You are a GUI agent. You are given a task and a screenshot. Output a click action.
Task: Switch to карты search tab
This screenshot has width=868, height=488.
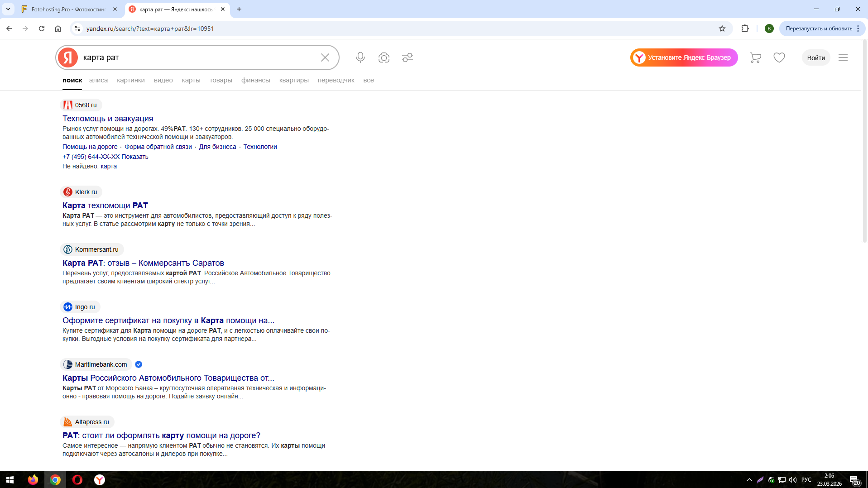[x=191, y=80]
